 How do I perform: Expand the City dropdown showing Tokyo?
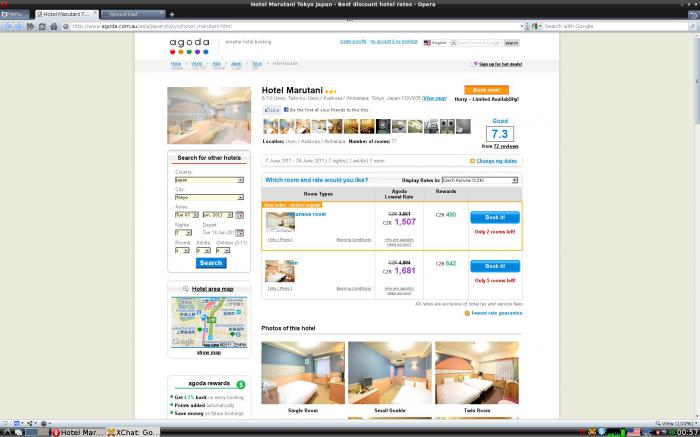point(209,197)
